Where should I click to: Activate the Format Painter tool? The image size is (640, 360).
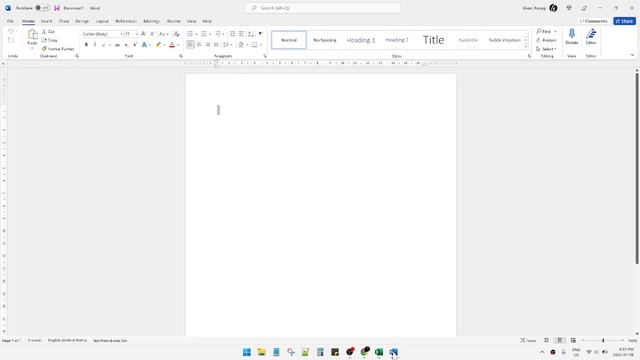tap(58, 49)
